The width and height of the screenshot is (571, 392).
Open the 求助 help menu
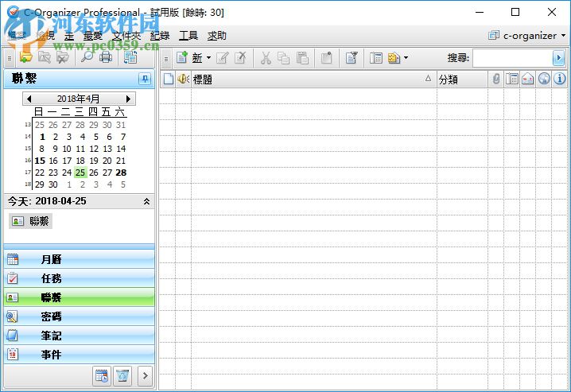216,36
